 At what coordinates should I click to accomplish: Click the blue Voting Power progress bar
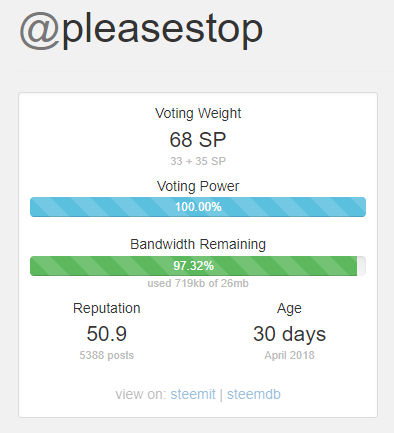point(198,207)
